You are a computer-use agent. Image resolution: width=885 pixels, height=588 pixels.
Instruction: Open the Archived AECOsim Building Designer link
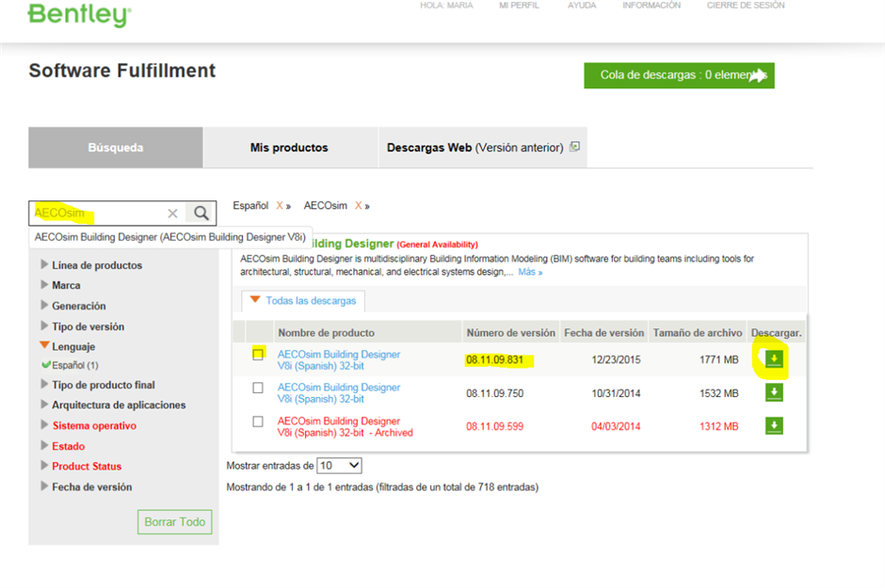[345, 427]
